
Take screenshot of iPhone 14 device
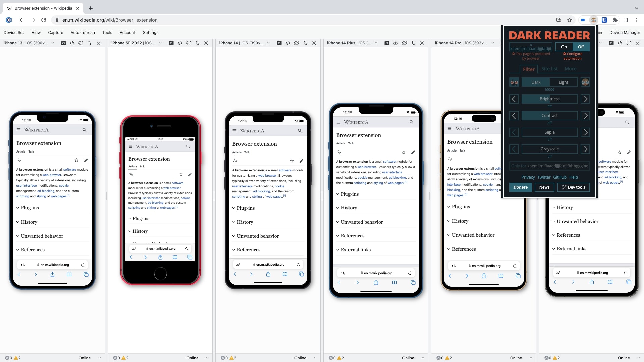[279, 43]
